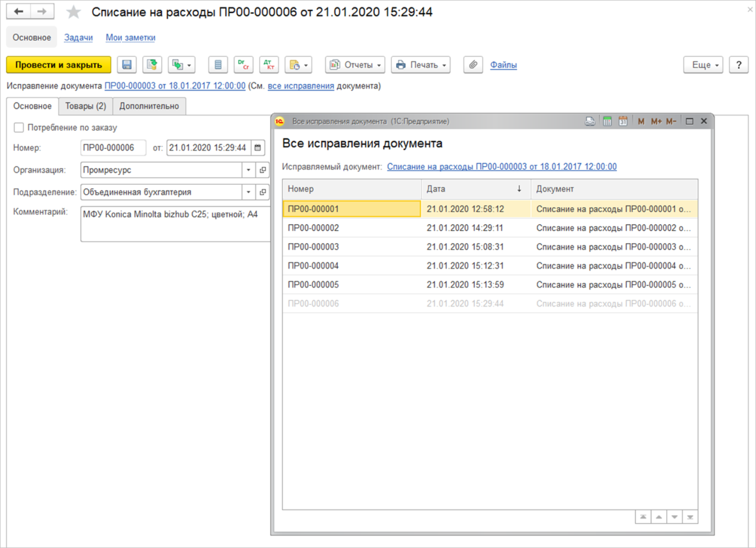
Task: Switch to the Товары (2) tab
Action: click(x=86, y=106)
